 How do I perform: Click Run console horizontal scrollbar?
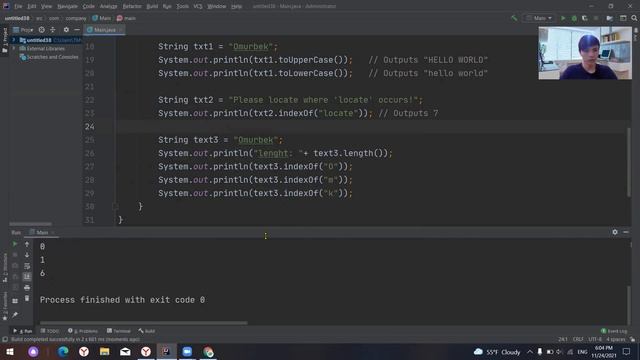click(143, 323)
